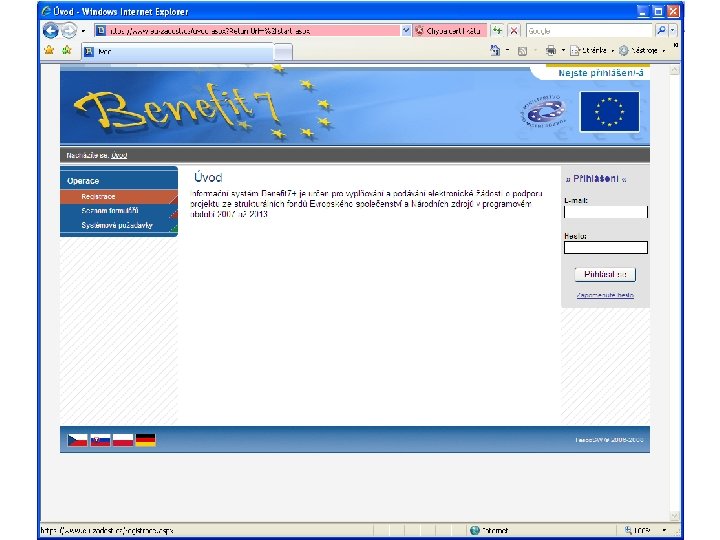Open Registrace in Operace menu
This screenshot has height=540, width=720.
118,197
